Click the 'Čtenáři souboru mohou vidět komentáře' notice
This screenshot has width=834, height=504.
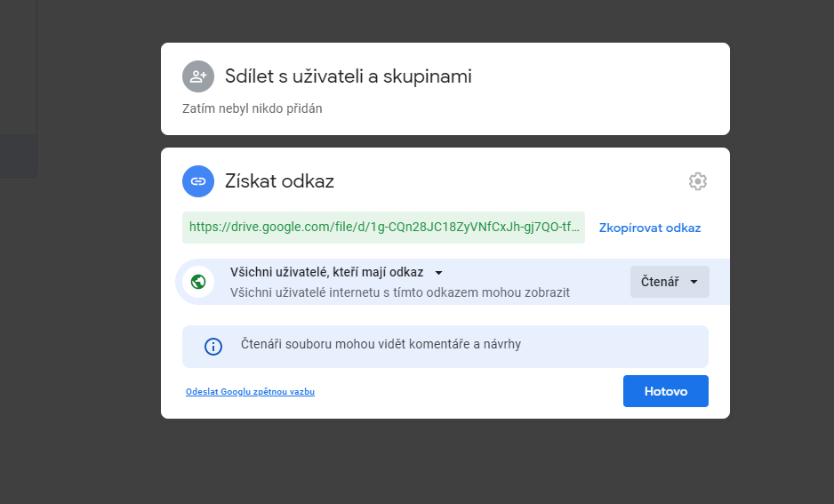[381, 344]
